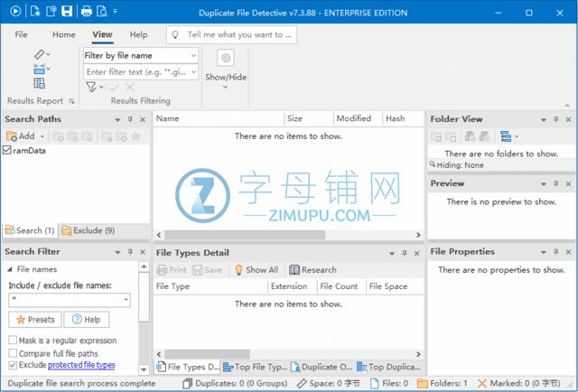Open the Results Report dialog launcher
This screenshot has width=578, height=392.
point(72,101)
